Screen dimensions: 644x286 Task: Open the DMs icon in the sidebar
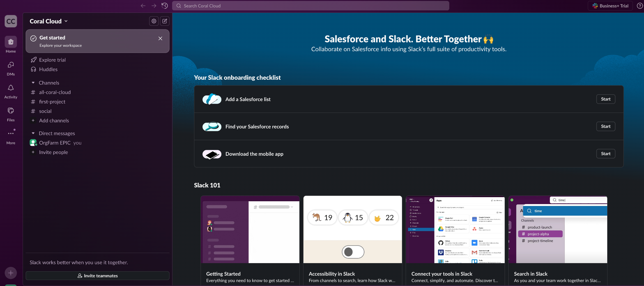click(11, 65)
